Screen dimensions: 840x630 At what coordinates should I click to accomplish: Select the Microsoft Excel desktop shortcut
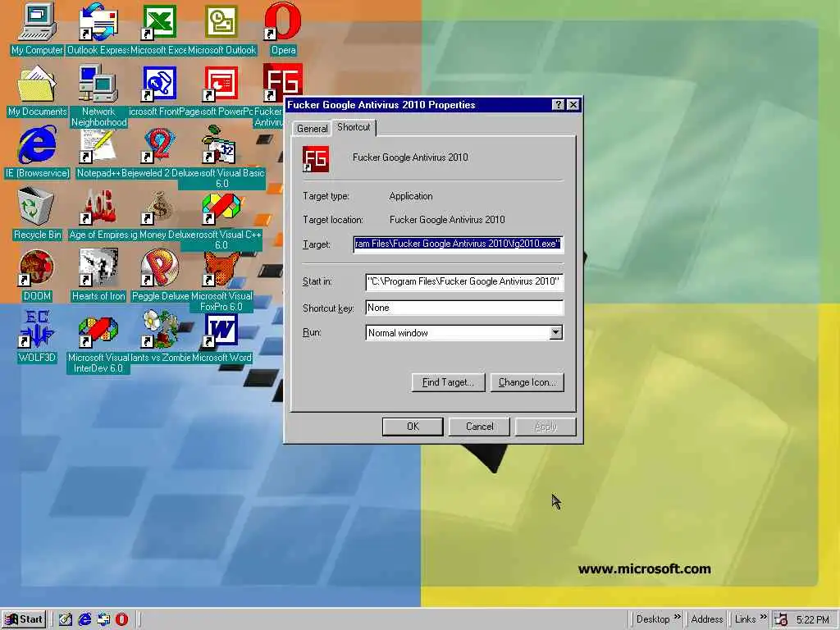tap(159, 29)
